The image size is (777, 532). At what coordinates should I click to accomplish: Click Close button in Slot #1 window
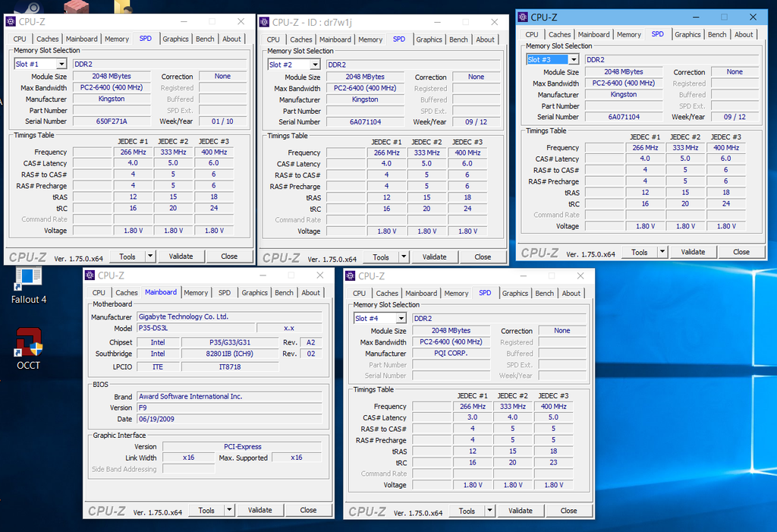pos(229,257)
